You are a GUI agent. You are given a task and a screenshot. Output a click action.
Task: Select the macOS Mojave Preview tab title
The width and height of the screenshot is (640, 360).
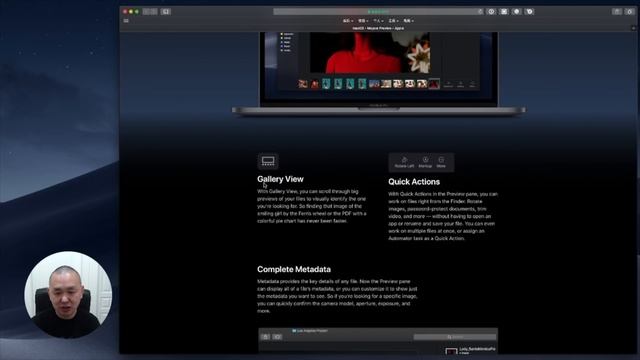(x=378, y=28)
